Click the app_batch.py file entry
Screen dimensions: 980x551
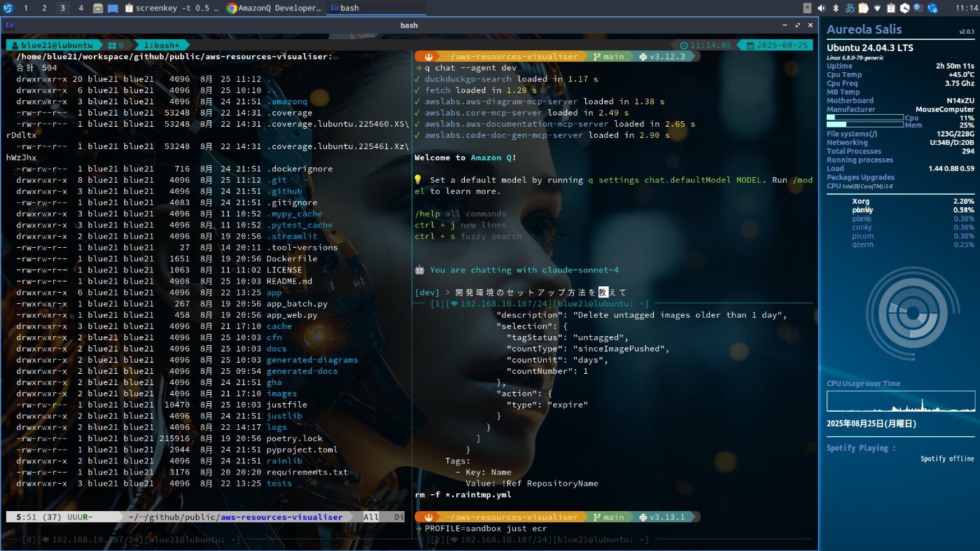tap(297, 304)
